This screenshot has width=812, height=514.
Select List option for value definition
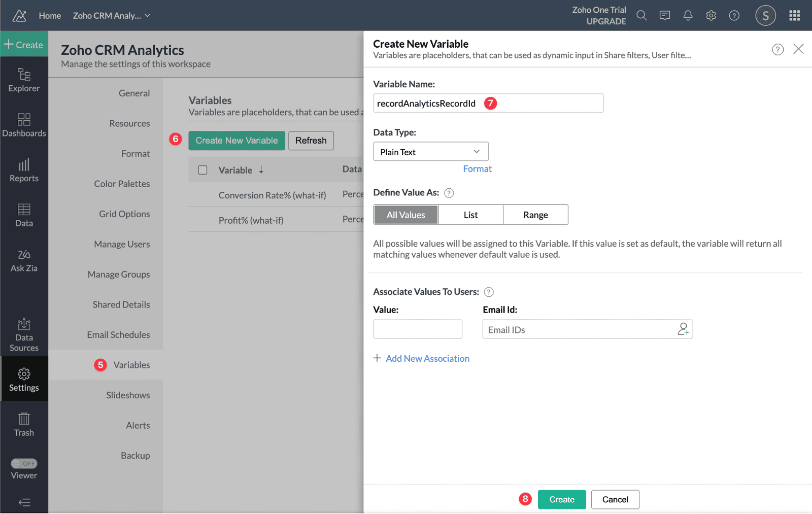click(x=471, y=215)
